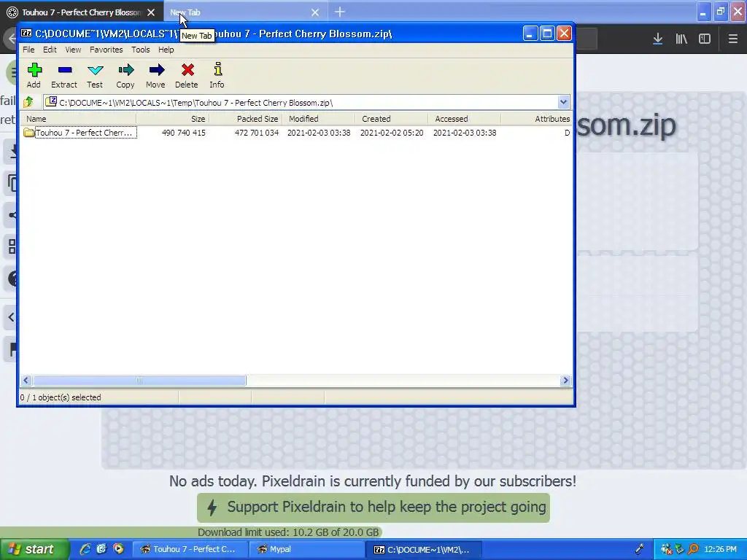Sort by the Modified column header
The image size is (747, 560).
tap(319, 119)
